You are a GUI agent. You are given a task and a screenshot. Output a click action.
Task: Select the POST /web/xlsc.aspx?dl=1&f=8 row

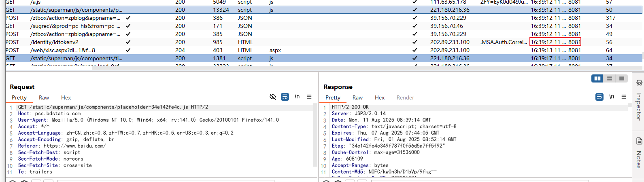(324, 50)
